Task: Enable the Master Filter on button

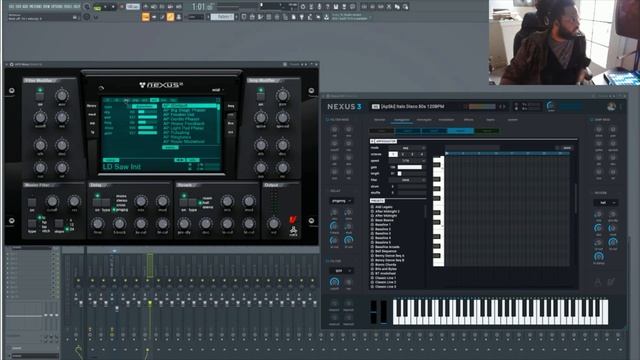Action: (32, 202)
